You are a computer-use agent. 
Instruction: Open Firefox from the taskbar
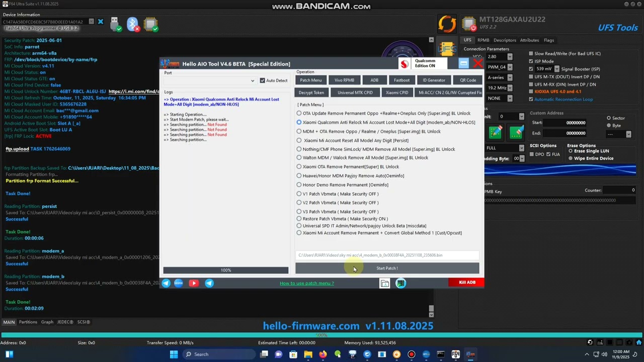tap(323, 354)
